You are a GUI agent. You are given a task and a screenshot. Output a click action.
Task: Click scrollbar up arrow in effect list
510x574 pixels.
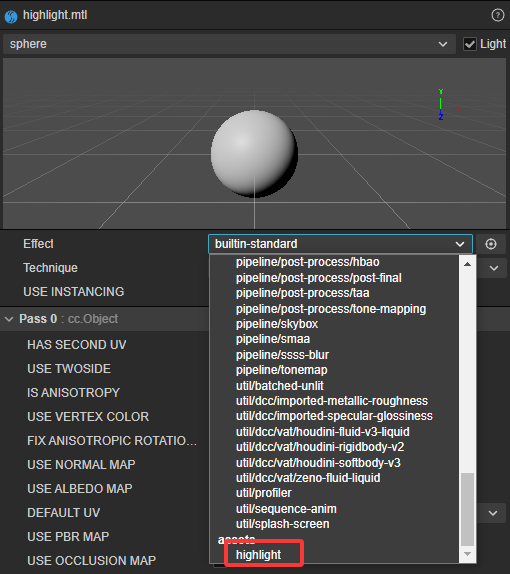click(x=468, y=264)
